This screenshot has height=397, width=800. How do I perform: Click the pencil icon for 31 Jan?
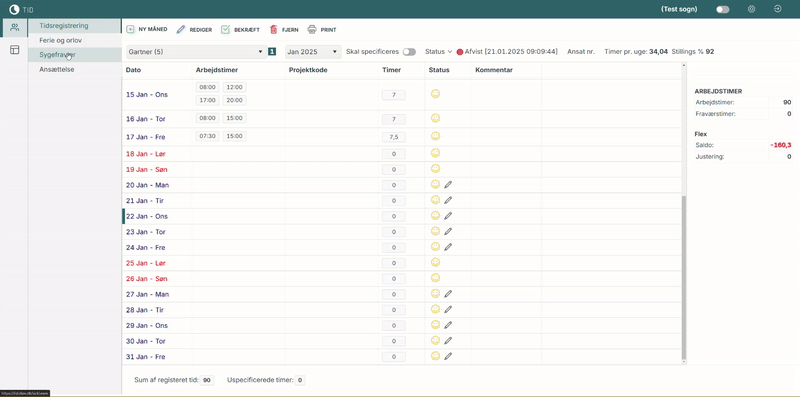448,356
